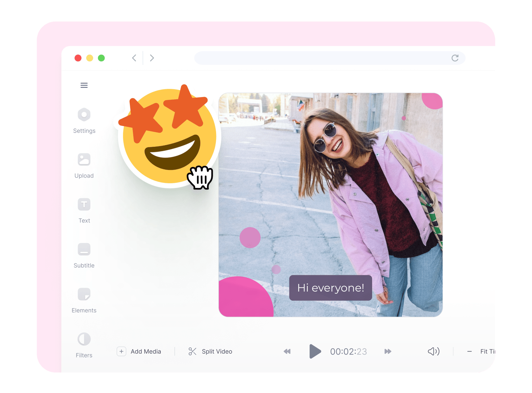Click the browser back arrow
532x393 pixels.
click(134, 58)
